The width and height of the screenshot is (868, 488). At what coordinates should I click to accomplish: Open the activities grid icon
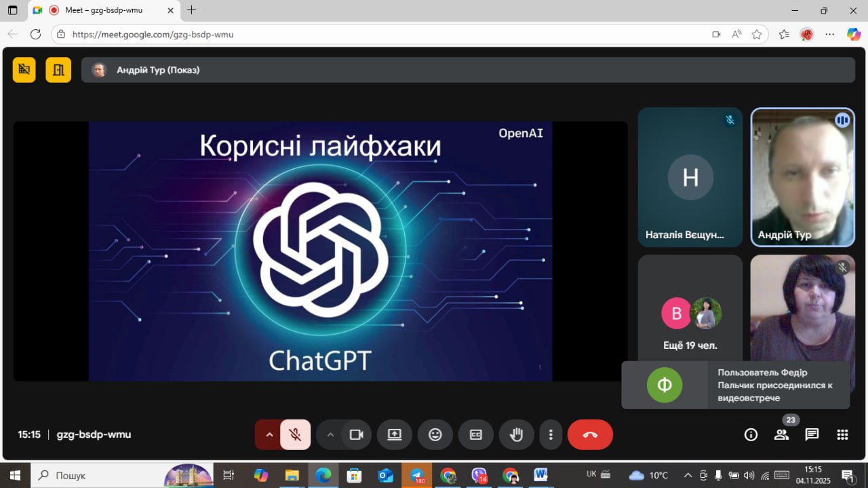click(x=842, y=435)
